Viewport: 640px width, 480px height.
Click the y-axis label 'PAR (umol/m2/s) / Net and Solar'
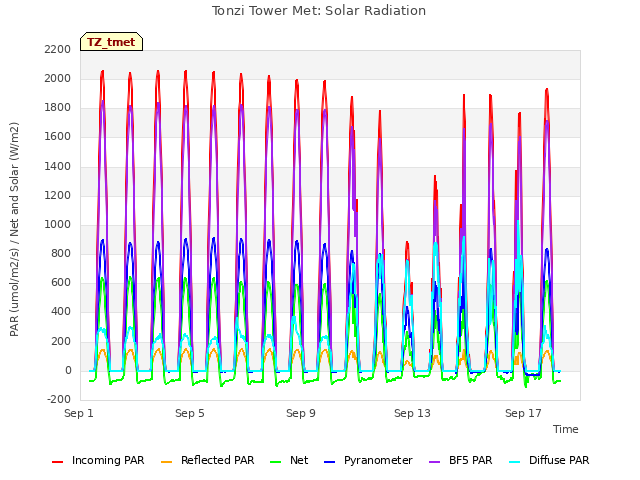tap(14, 229)
